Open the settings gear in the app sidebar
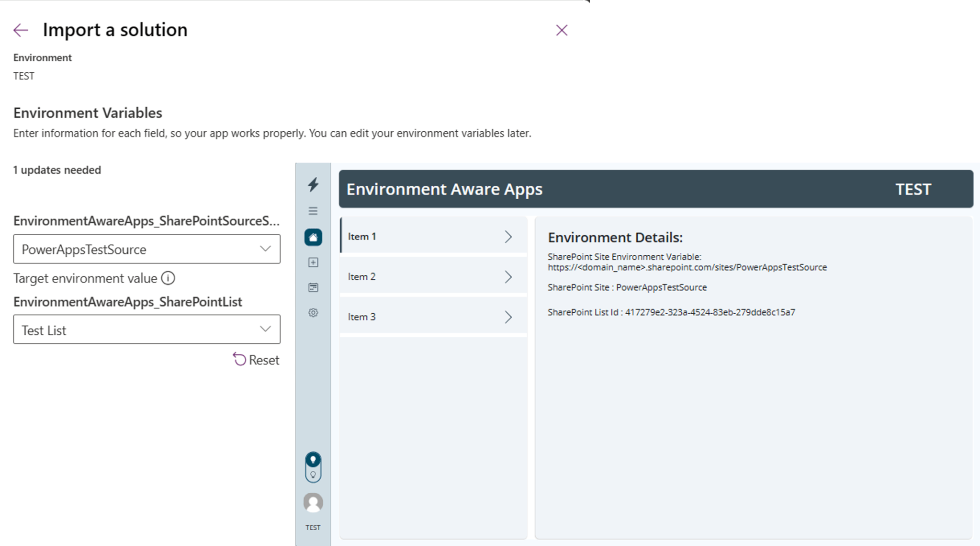980x546 pixels. [x=313, y=311]
